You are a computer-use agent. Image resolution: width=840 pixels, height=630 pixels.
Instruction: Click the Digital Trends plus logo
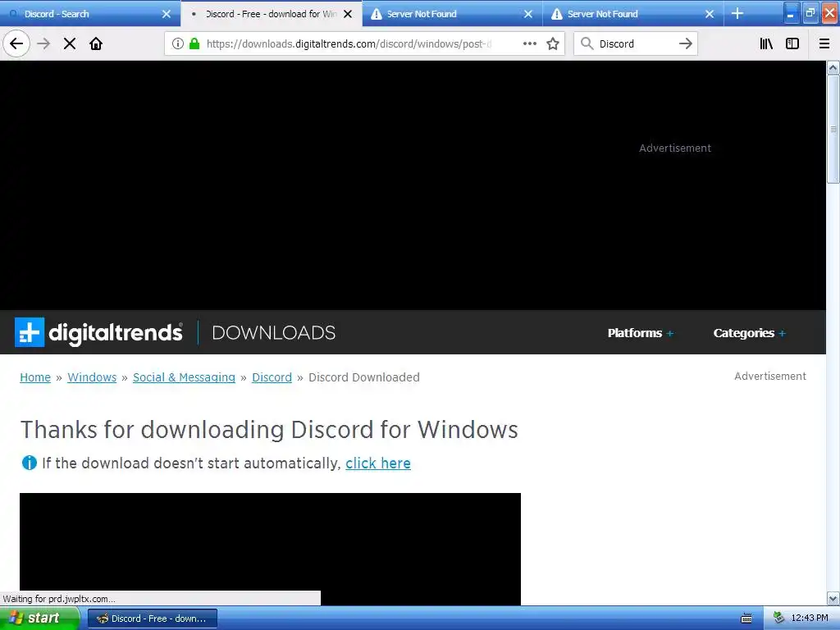coord(30,332)
